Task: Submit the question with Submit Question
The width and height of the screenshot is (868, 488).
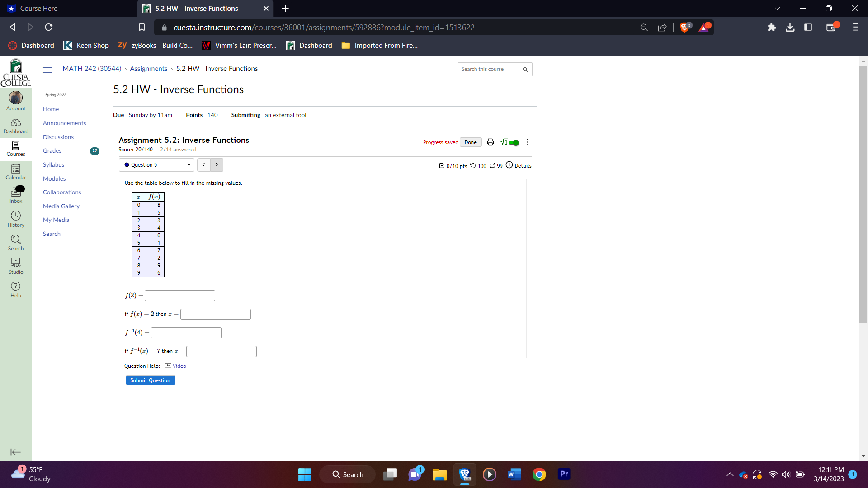Action: click(x=150, y=380)
